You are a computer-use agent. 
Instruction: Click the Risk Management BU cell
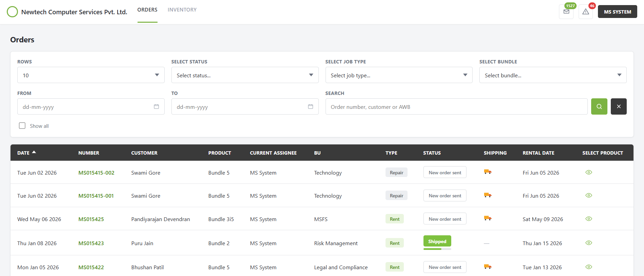pyautogui.click(x=336, y=243)
